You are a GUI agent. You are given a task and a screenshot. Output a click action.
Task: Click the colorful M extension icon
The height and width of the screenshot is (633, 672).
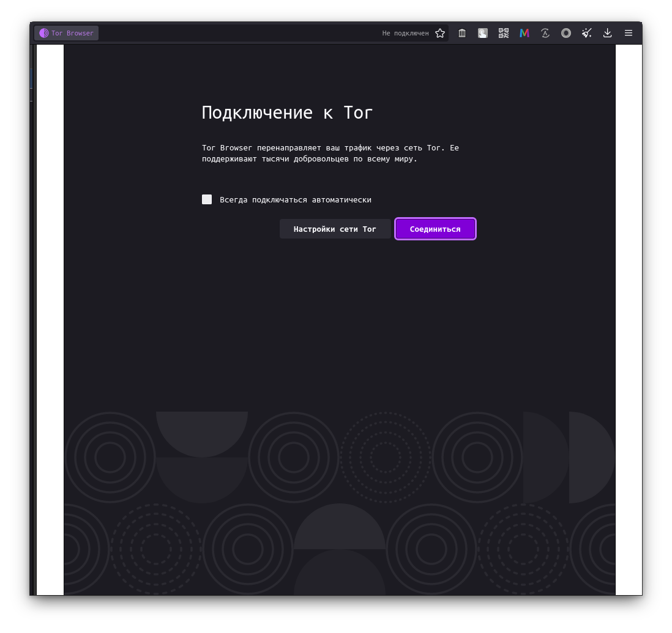tap(524, 34)
